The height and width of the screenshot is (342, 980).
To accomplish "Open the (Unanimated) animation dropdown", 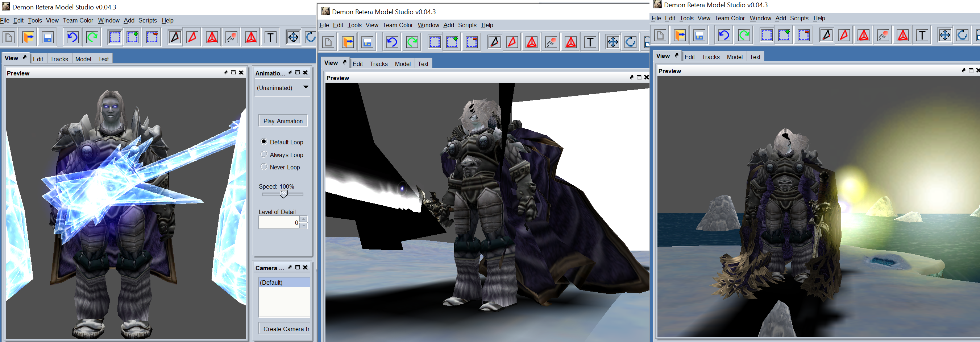I will click(x=282, y=88).
